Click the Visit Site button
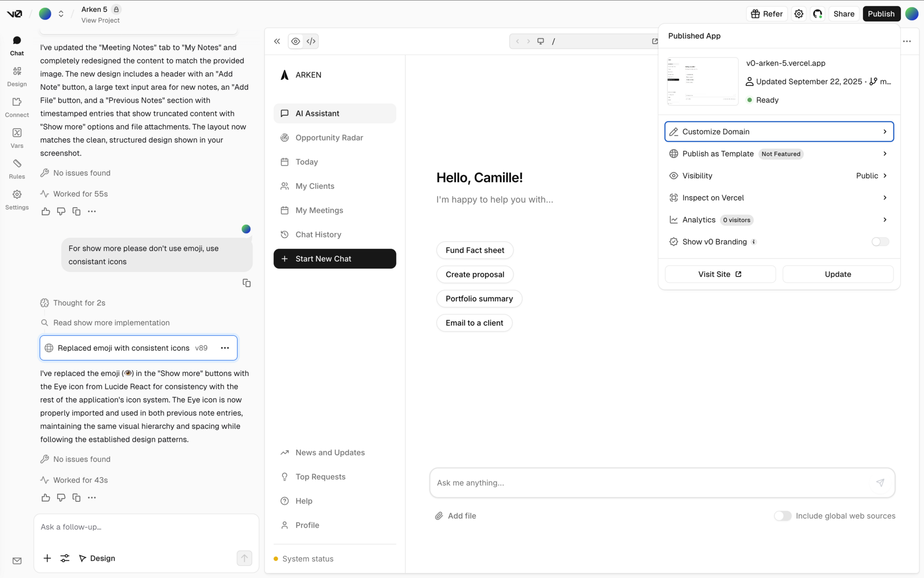This screenshot has width=924, height=578. (720, 274)
